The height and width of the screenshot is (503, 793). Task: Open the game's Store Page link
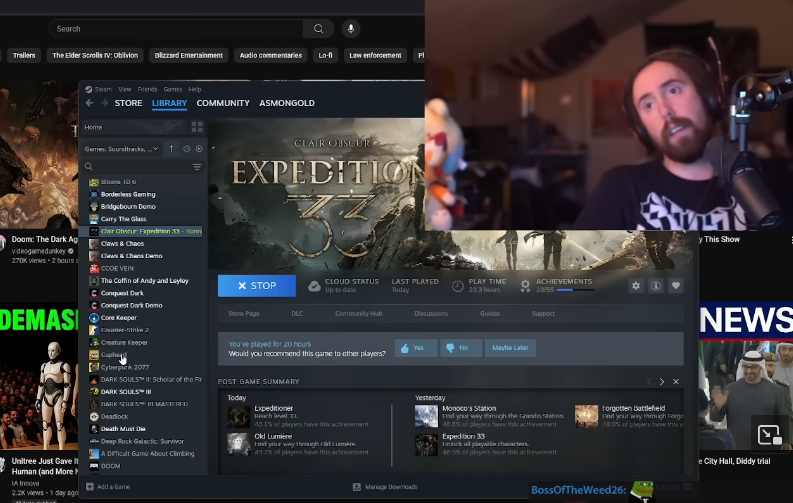pyautogui.click(x=244, y=313)
